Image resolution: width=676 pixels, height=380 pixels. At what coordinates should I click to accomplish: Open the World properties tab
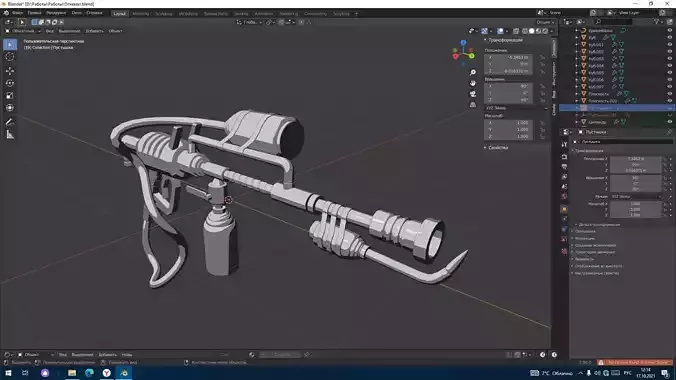pos(564,196)
